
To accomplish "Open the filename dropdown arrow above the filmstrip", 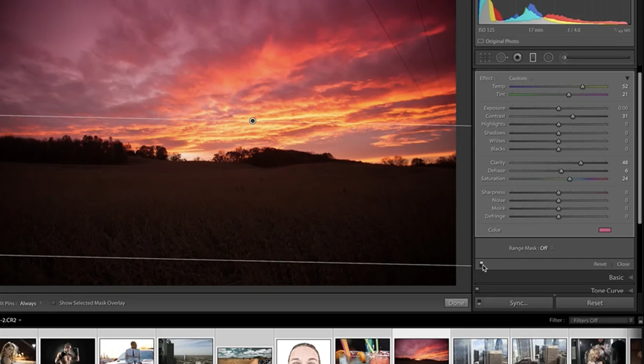I will [x=20, y=320].
